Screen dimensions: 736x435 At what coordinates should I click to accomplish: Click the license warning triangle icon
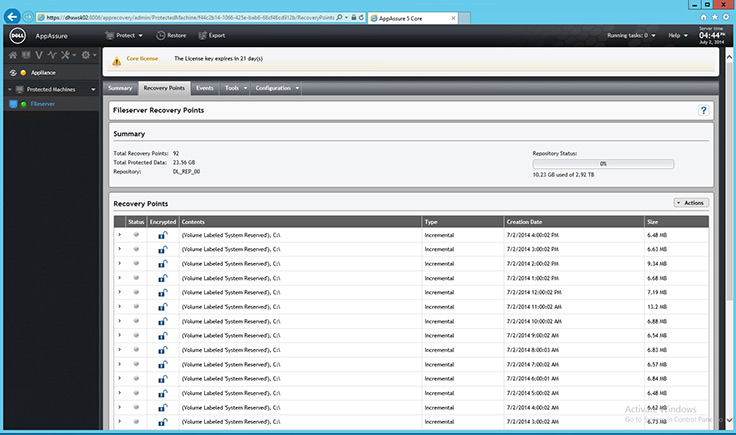coord(116,61)
